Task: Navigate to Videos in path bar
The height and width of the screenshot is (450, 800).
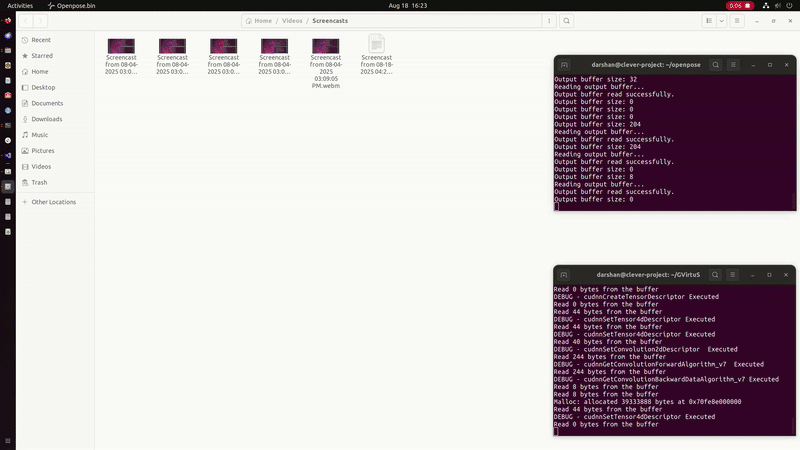Action: click(292, 20)
